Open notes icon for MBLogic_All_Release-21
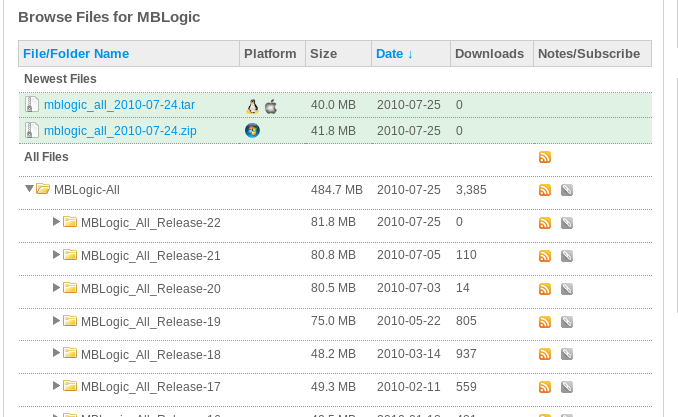This screenshot has width=678, height=417. coord(566,256)
